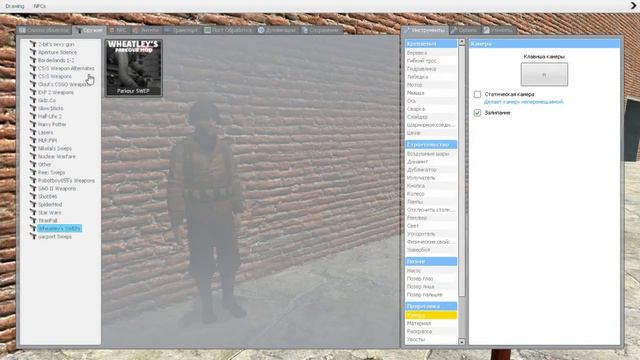Select the Раскраска tool
The width and height of the screenshot is (640, 360).
click(431, 331)
